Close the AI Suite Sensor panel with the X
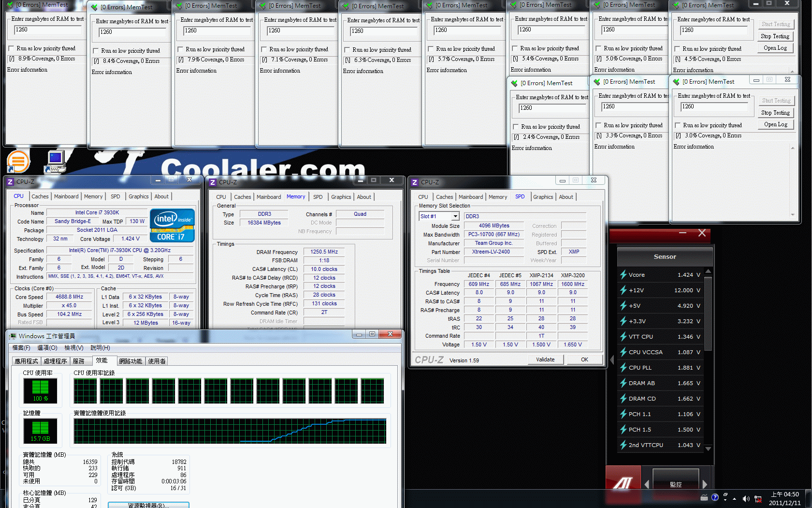The width and height of the screenshot is (812, 508). [x=702, y=233]
